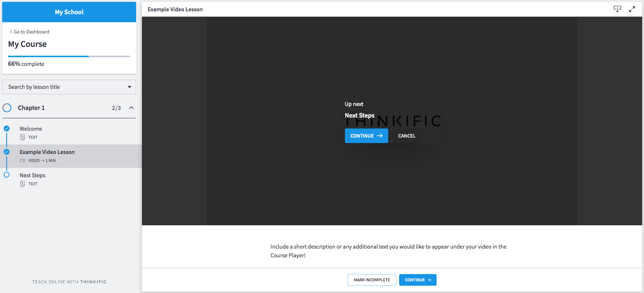Image resolution: width=644 pixels, height=293 pixels.
Task: Click the Next Steps title in video overlay
Action: coord(359,115)
